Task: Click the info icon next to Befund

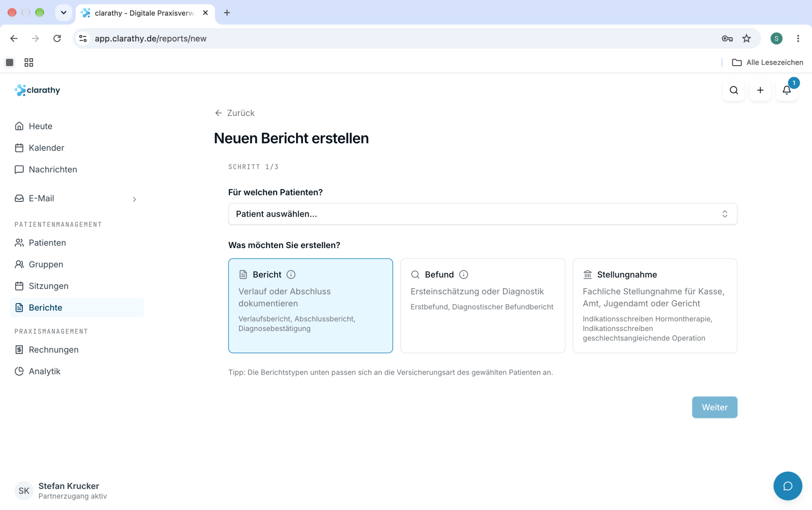Action: click(x=464, y=275)
